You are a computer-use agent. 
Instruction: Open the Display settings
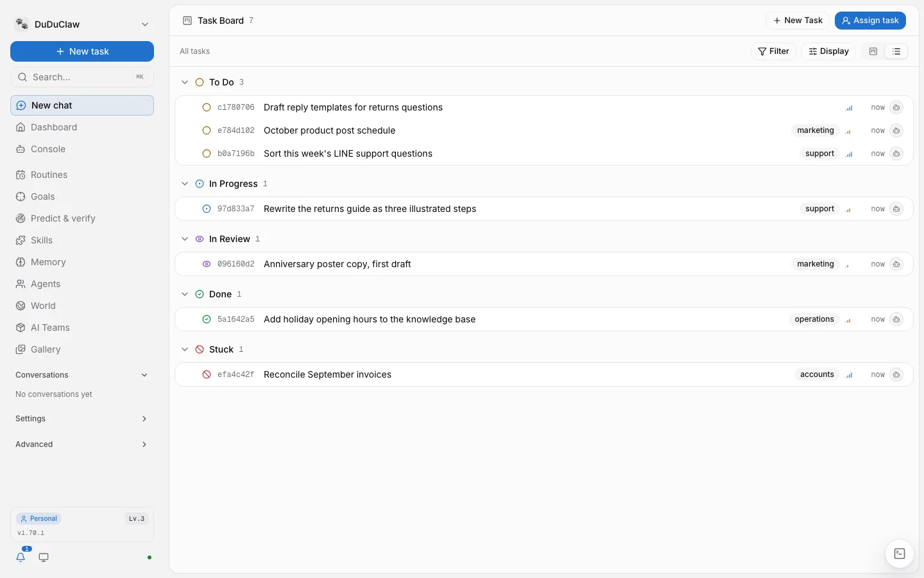[x=828, y=51]
